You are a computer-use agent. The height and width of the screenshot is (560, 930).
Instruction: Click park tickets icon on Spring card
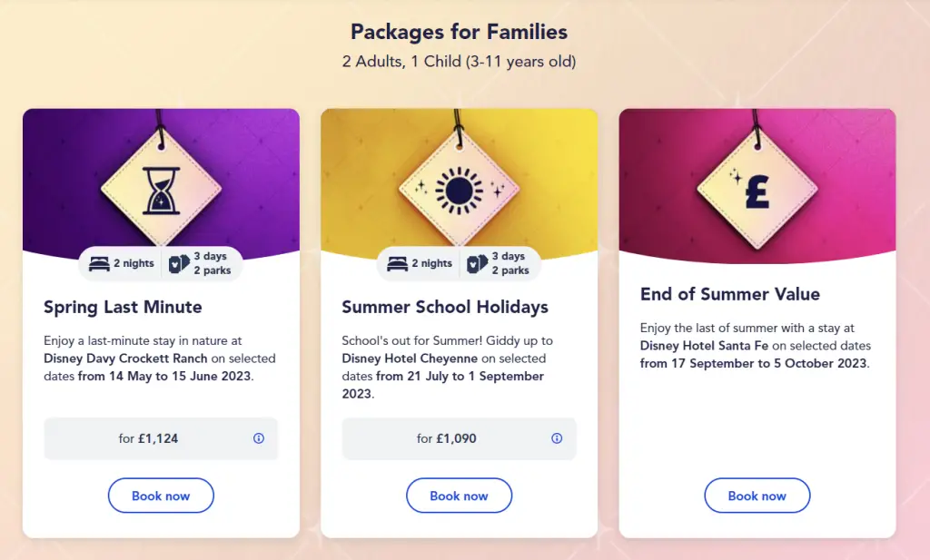[x=179, y=264]
